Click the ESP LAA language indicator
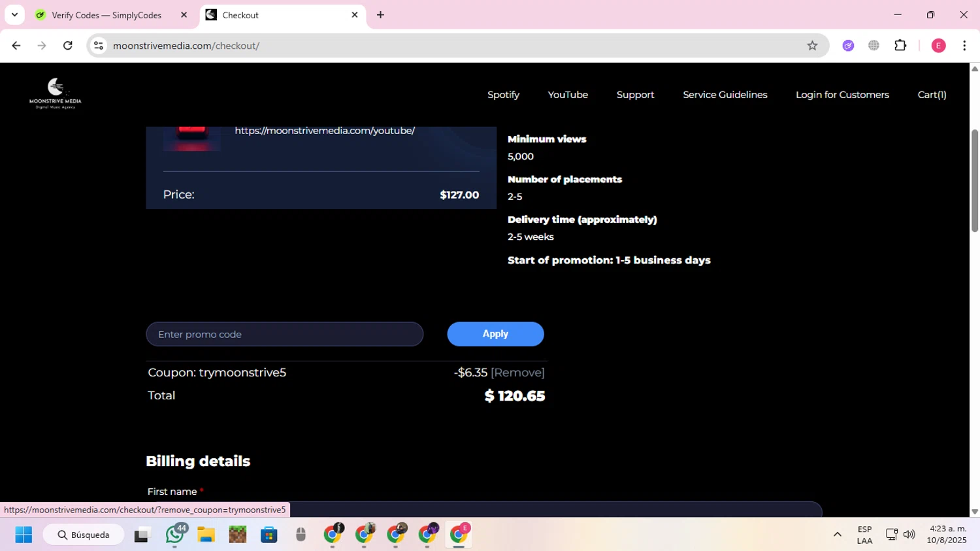Screen dimensions: 980x551 pos(864,535)
